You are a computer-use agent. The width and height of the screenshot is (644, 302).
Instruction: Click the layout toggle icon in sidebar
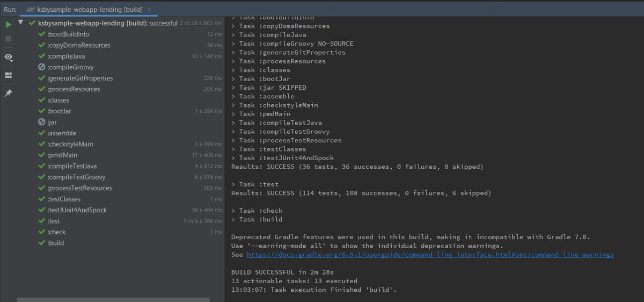[x=8, y=75]
